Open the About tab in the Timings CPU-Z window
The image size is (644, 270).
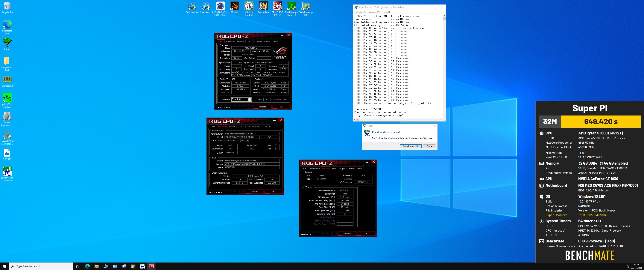click(359, 169)
